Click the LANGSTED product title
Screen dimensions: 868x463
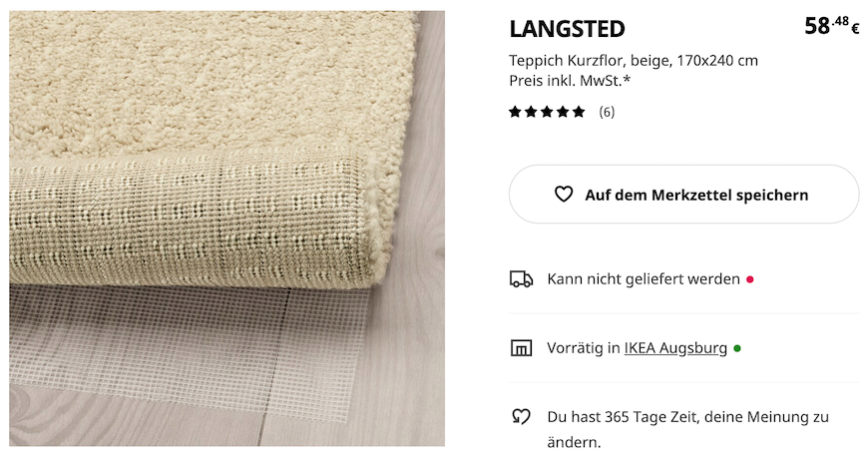tap(567, 29)
